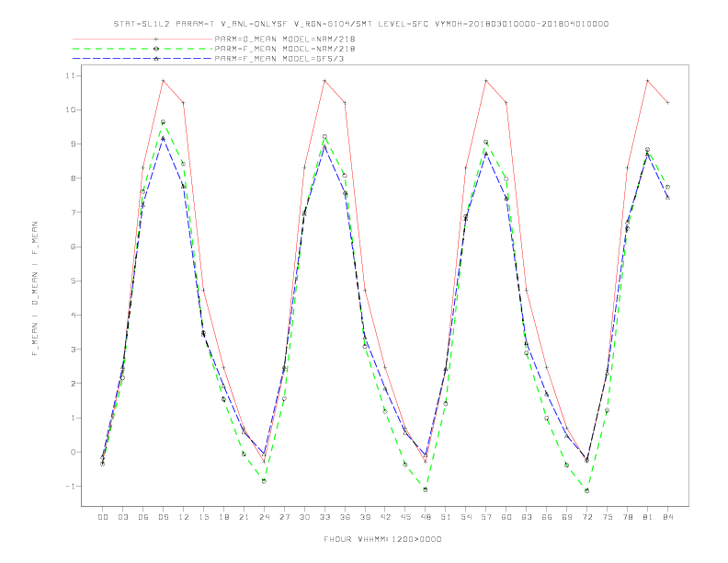This screenshot has width=728, height=563.
Task: Click y-axis tick label 3
Action: (x=74, y=350)
